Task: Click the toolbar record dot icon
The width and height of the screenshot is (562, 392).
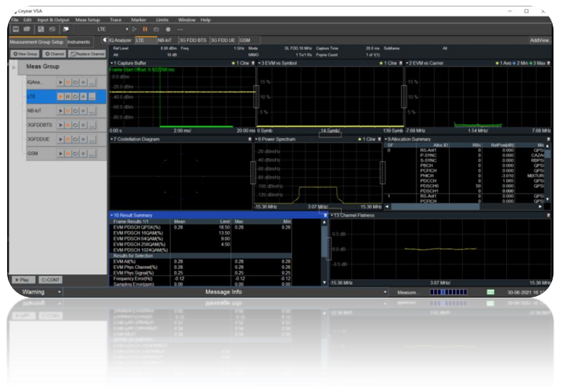Action: pos(168,29)
